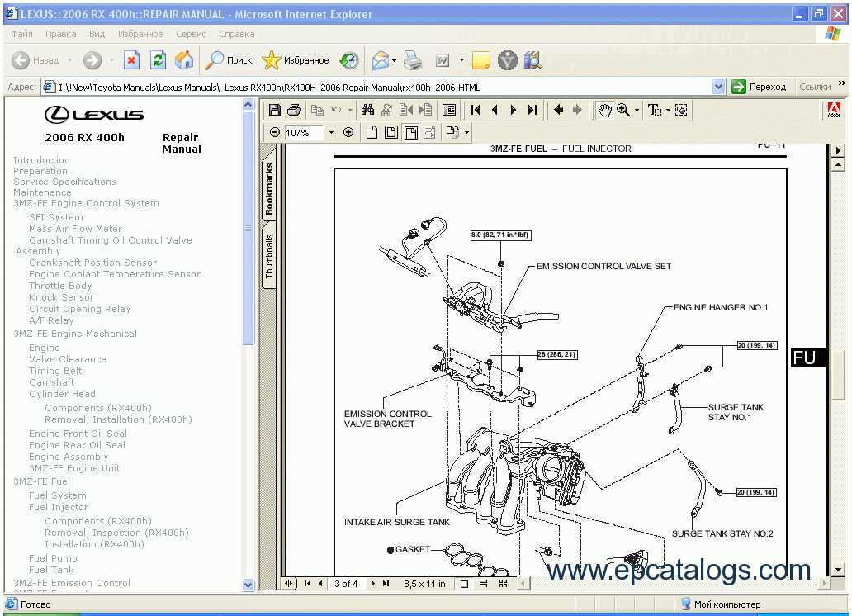Image resolution: width=852 pixels, height=616 pixels.
Task: Zoom in with the plus button
Action: 348,133
